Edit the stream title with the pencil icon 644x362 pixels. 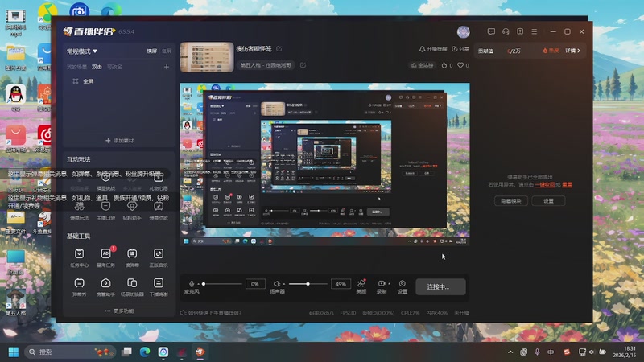point(279,49)
